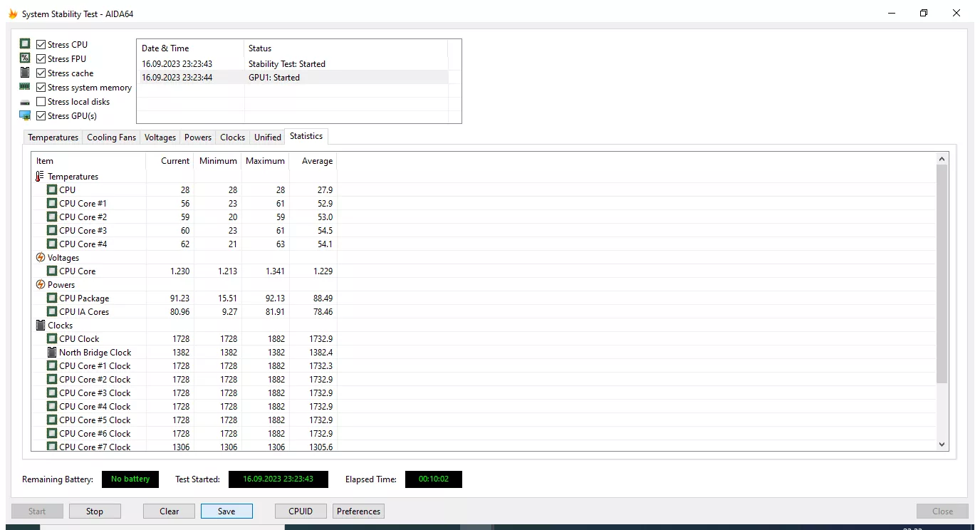Screen dimensions: 980x530
Task: Click the Elapsed Time 00:10:02 display
Action: (433, 479)
